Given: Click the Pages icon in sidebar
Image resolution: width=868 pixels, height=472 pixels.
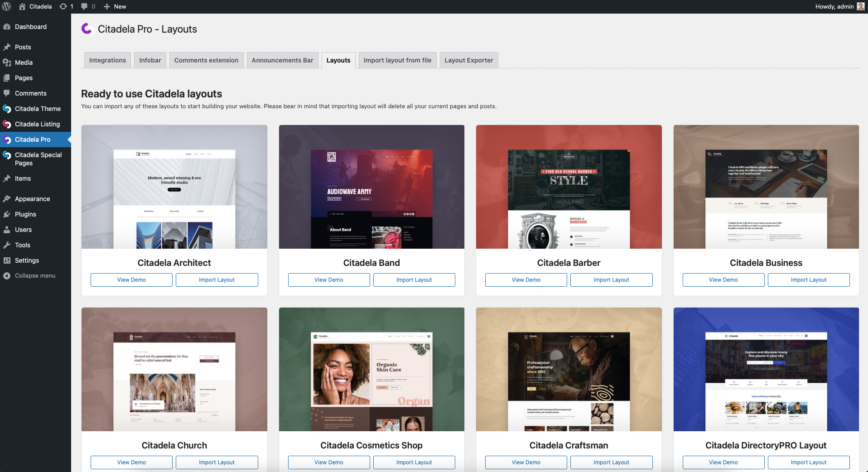Looking at the screenshot, I should coord(7,78).
